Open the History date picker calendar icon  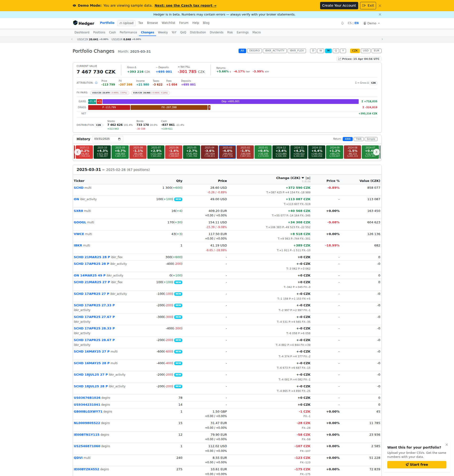point(119,139)
